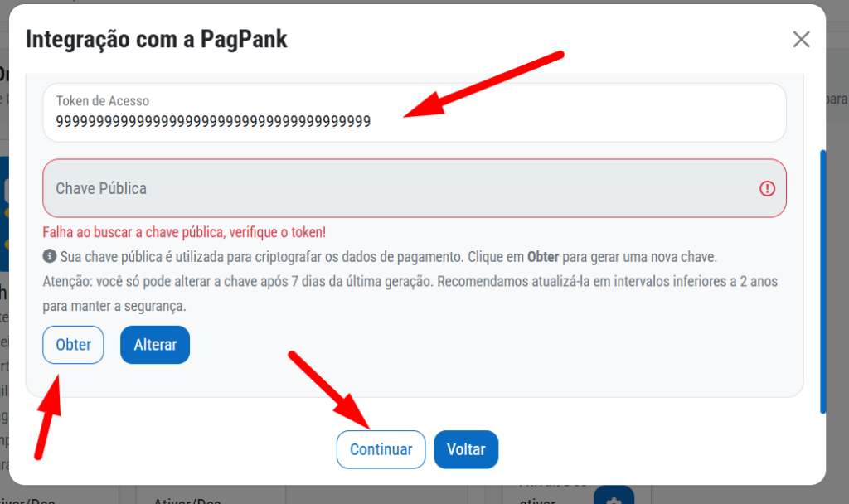The image size is (849, 504).
Task: Click the Alterar button
Action: [155, 345]
